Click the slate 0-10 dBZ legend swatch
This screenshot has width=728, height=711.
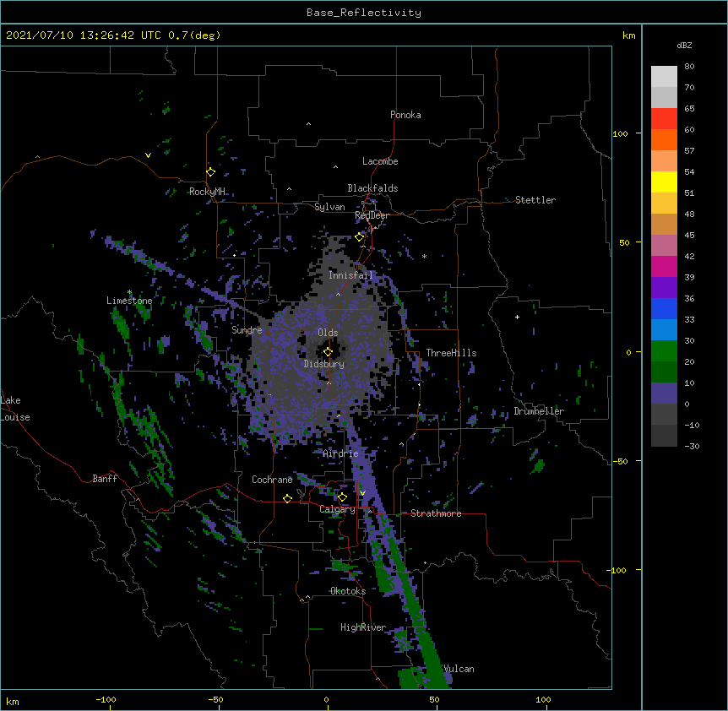[664, 393]
